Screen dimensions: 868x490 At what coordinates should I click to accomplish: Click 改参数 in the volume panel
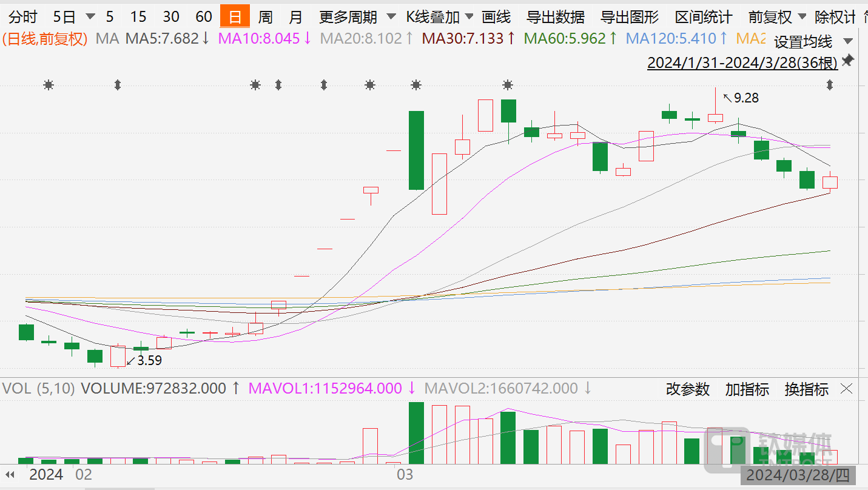click(688, 389)
